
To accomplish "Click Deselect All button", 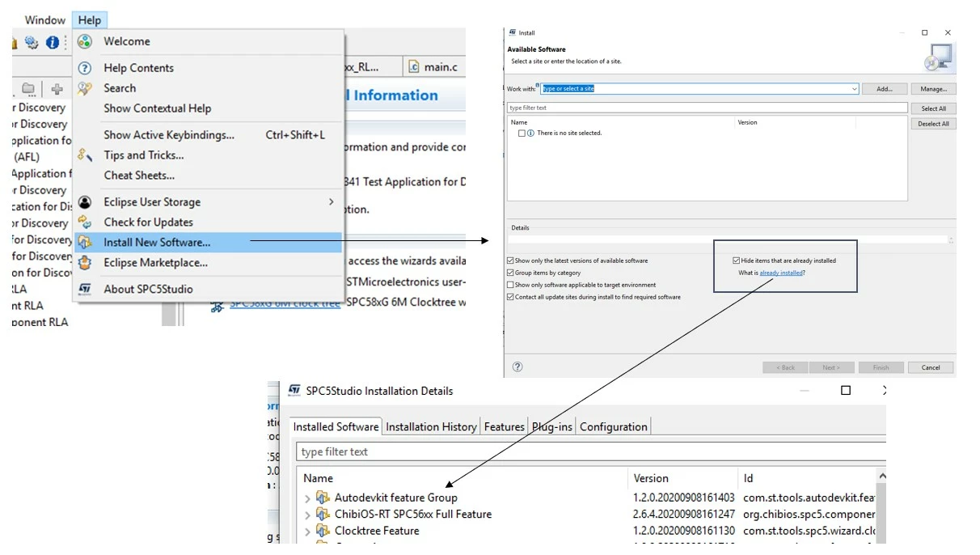I will coord(934,124).
